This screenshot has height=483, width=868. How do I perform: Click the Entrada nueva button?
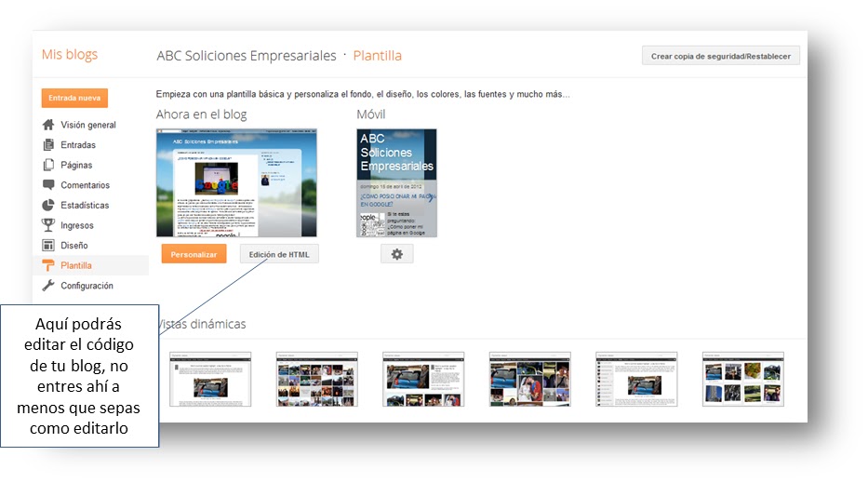click(74, 98)
